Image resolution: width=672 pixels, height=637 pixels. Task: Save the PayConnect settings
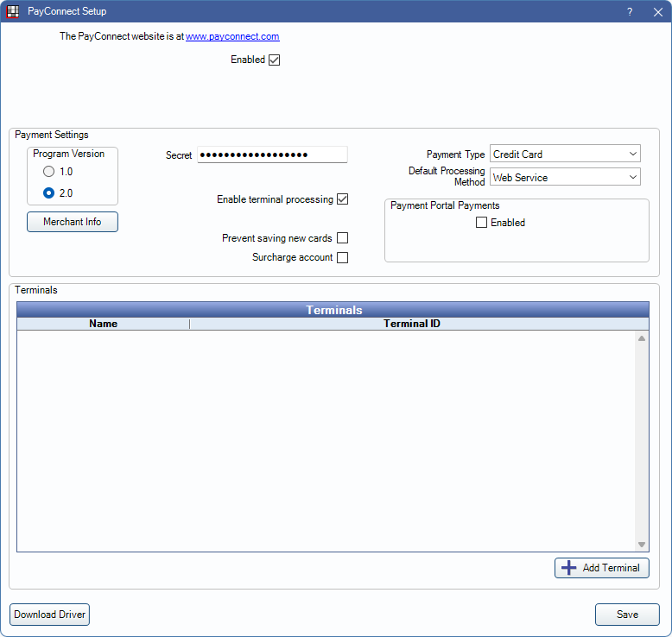tap(627, 615)
